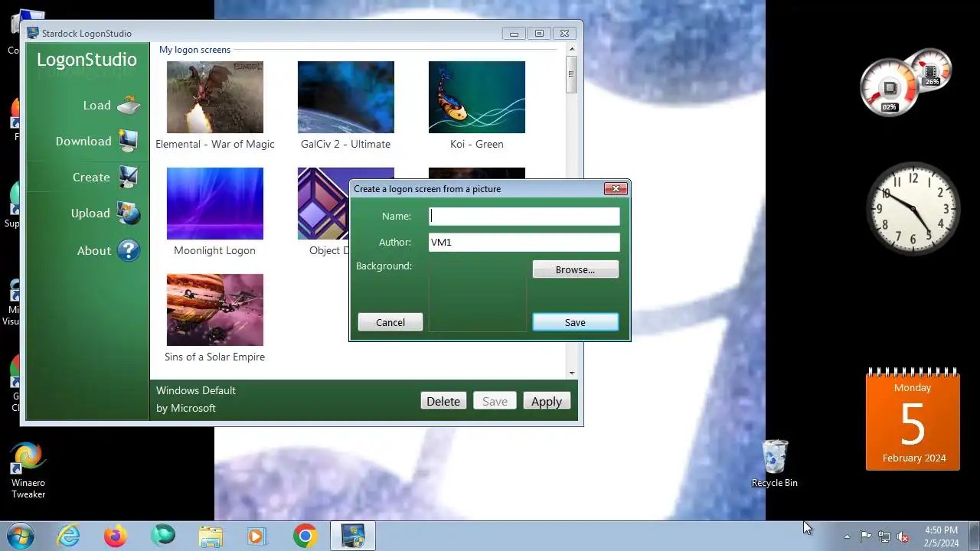Select GalCiv 2 - Ultimate logon thumbnail
Viewport: 980px width, 551px height.
click(x=346, y=97)
